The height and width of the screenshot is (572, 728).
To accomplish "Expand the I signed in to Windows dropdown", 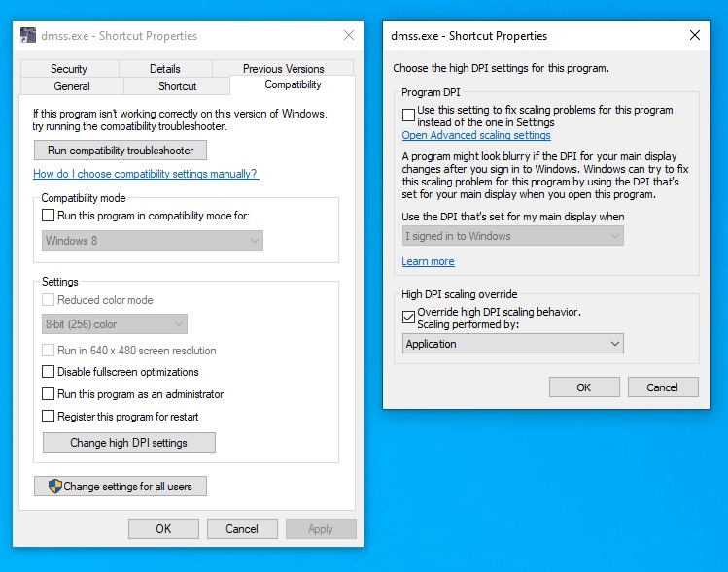I will pyautogui.click(x=512, y=236).
